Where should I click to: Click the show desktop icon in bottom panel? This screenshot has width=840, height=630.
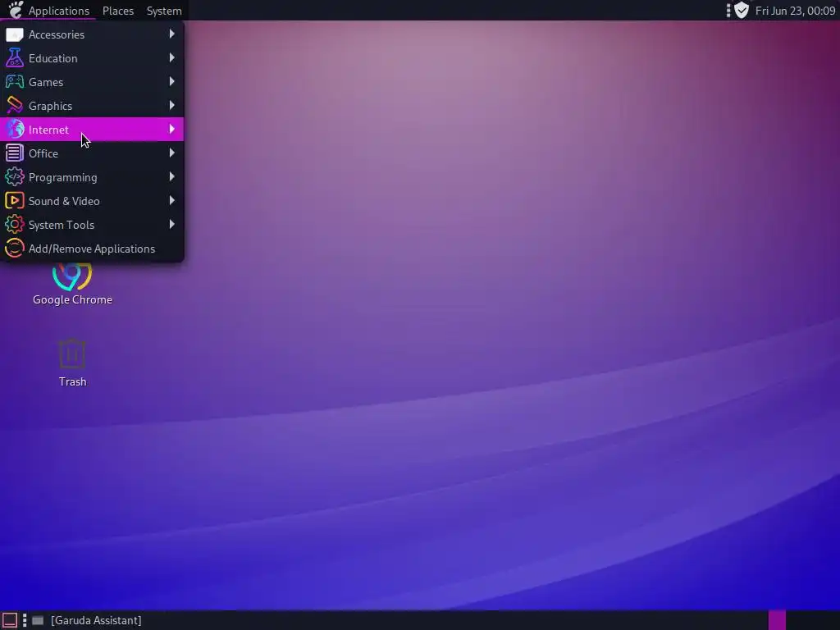(10, 620)
